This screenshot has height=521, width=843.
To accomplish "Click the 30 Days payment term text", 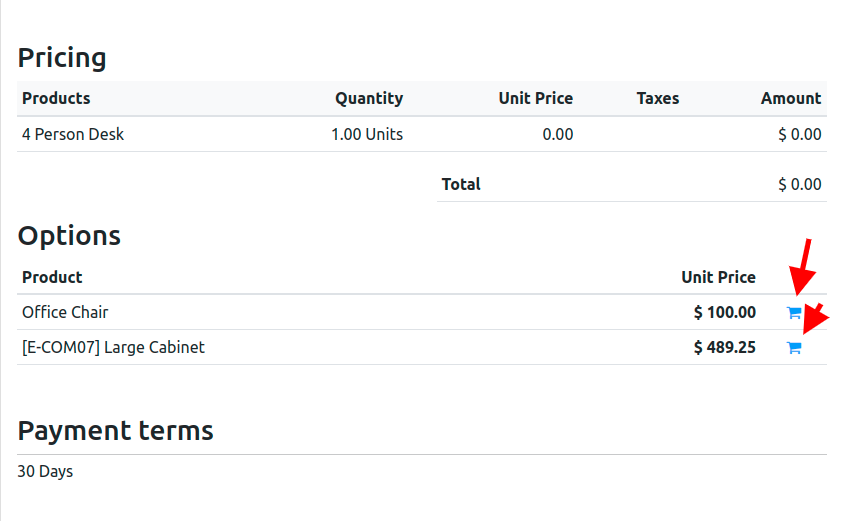I will (x=45, y=471).
